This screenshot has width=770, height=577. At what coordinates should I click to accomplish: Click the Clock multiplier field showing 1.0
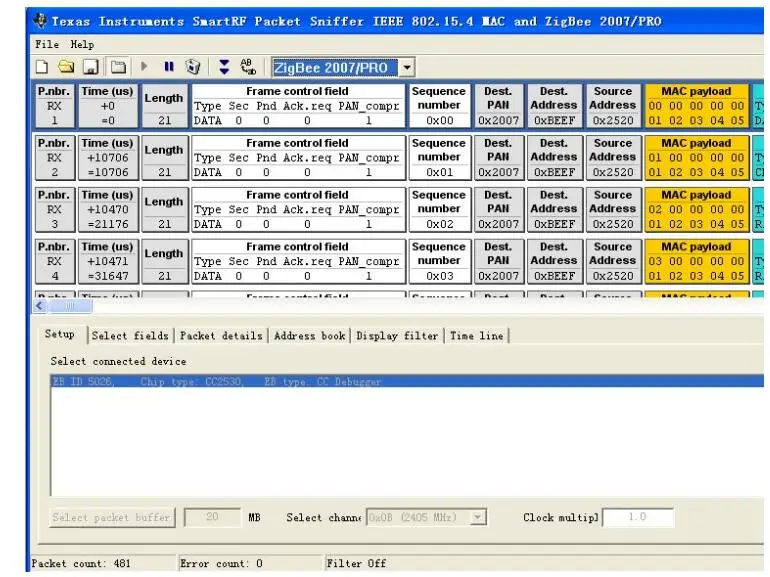(638, 517)
